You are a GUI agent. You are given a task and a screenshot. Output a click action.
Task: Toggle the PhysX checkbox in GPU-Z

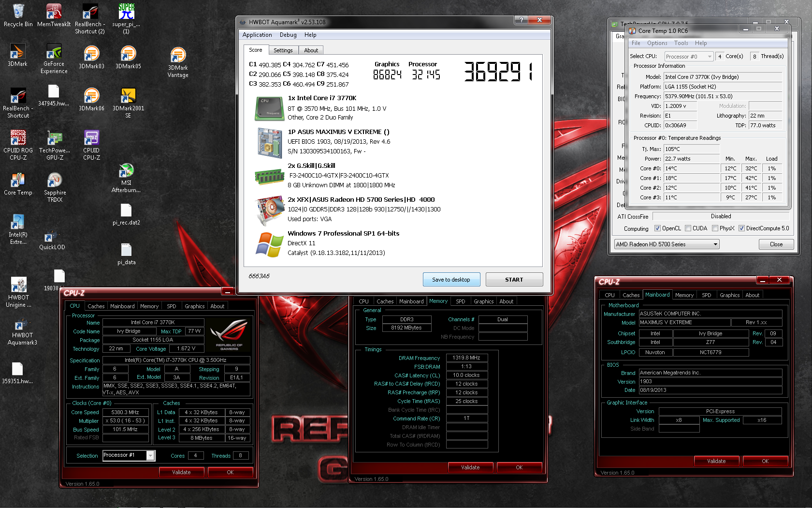click(715, 228)
